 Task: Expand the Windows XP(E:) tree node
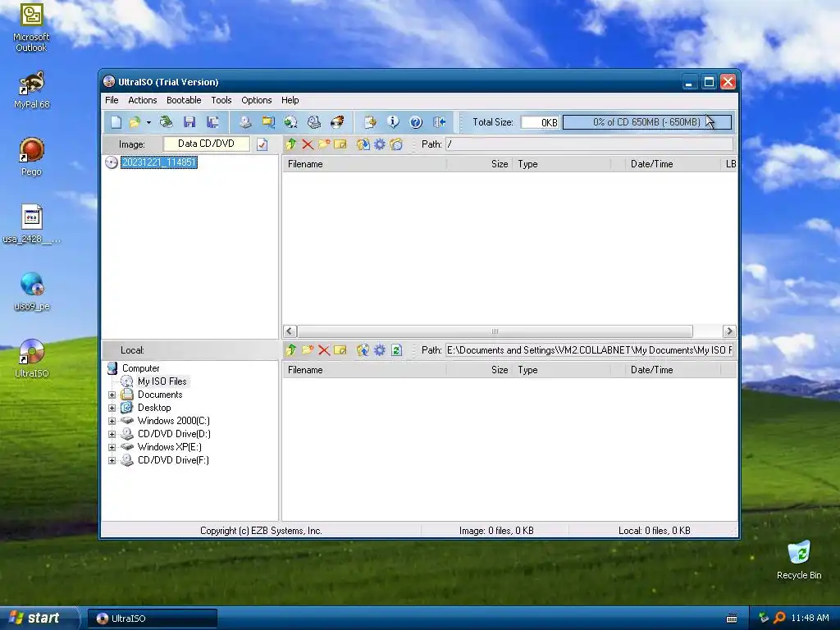click(112, 447)
